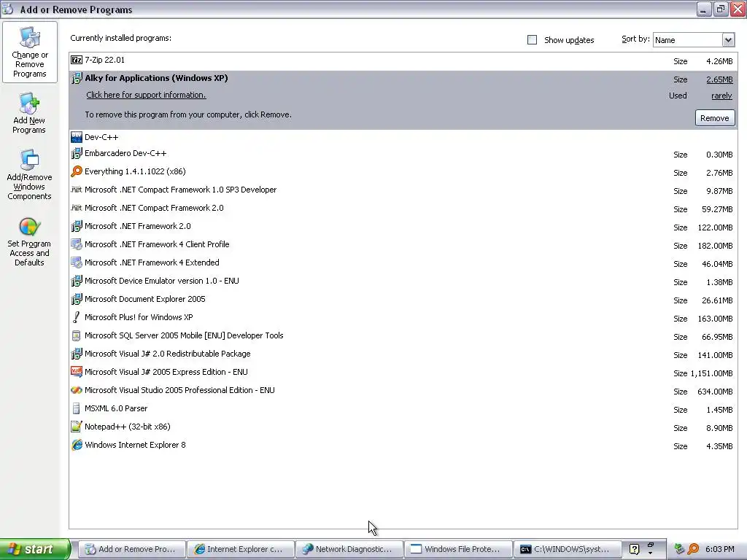Click the Remove button for Alky

point(715,118)
